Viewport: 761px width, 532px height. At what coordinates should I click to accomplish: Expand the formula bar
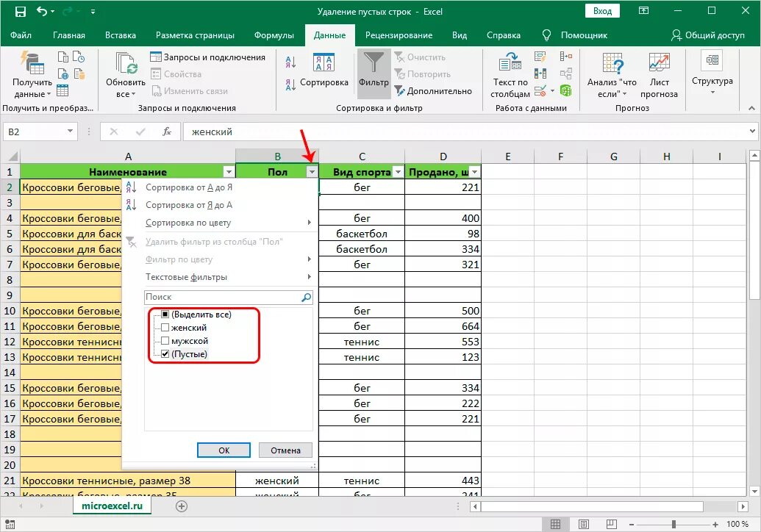pyautogui.click(x=752, y=131)
